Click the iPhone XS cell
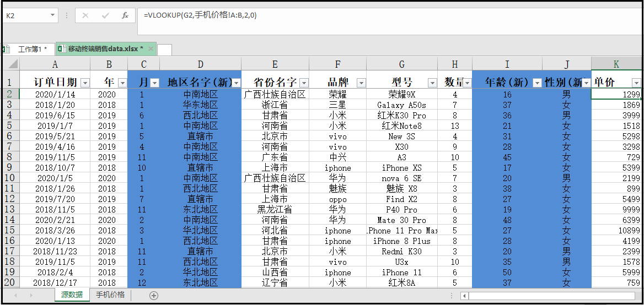The width and height of the screenshot is (644, 305). [x=402, y=168]
